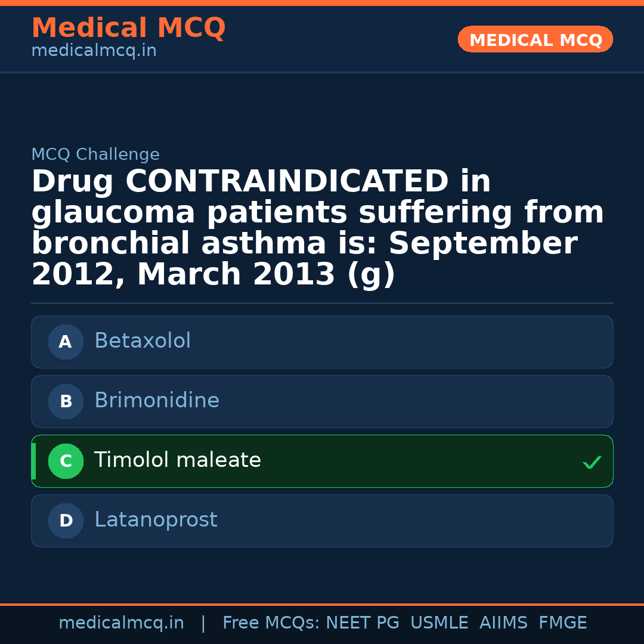The width and height of the screenshot is (644, 644).
Task: Click the green checkmark on Timolol maleate
Action: (x=592, y=462)
